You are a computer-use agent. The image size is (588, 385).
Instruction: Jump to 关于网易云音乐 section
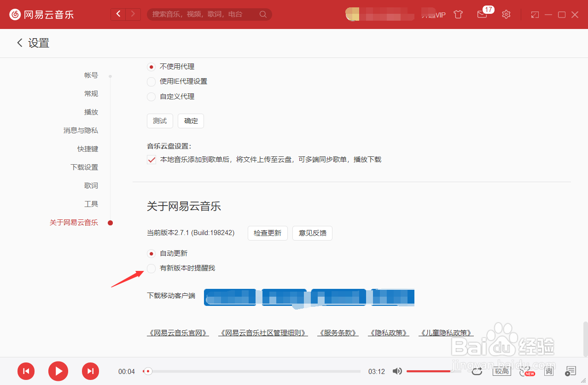point(74,223)
